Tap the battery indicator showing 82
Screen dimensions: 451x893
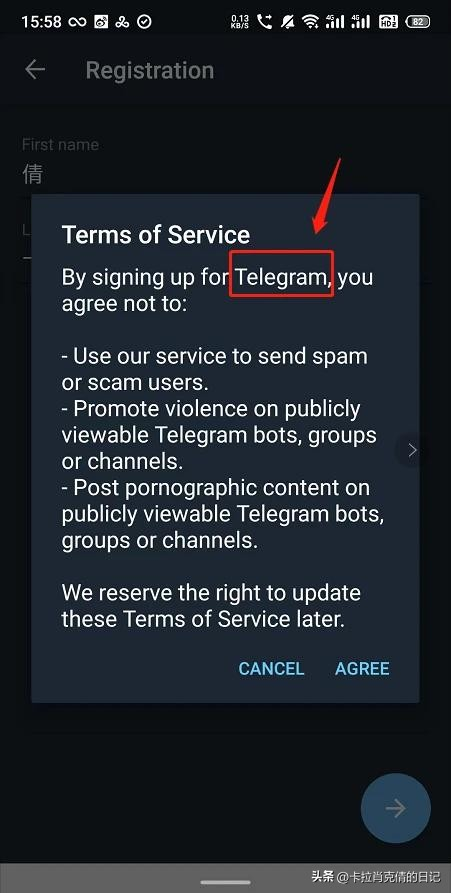417,22
